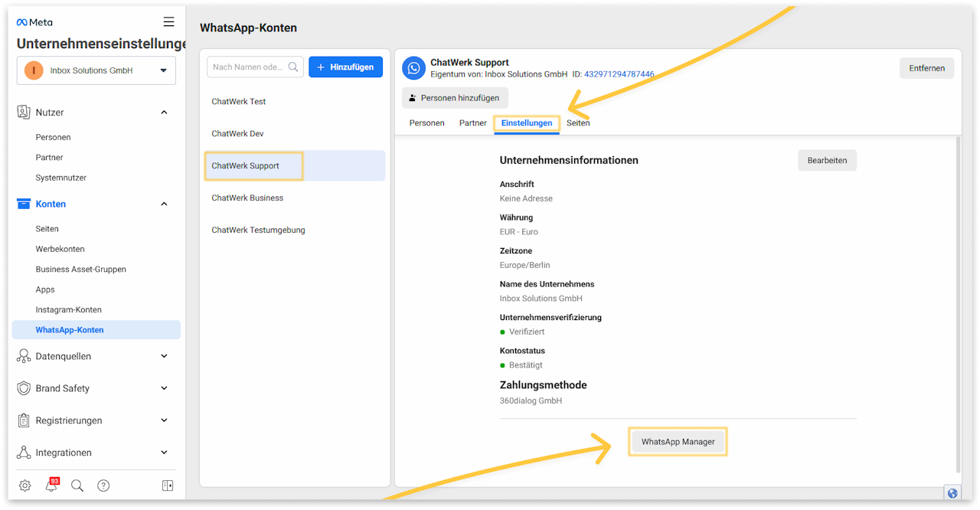The height and width of the screenshot is (510, 980).
Task: Switch to the Seiten tab
Action: pyautogui.click(x=578, y=123)
